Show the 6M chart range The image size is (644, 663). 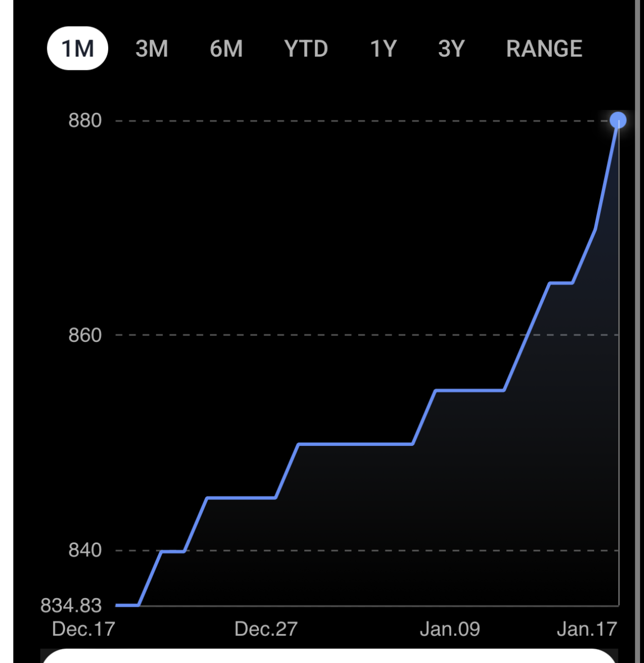tap(226, 48)
